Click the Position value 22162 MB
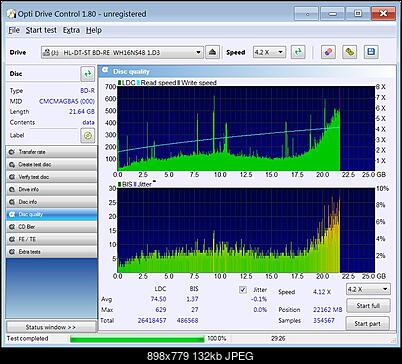The image size is (402, 364). pos(327,310)
